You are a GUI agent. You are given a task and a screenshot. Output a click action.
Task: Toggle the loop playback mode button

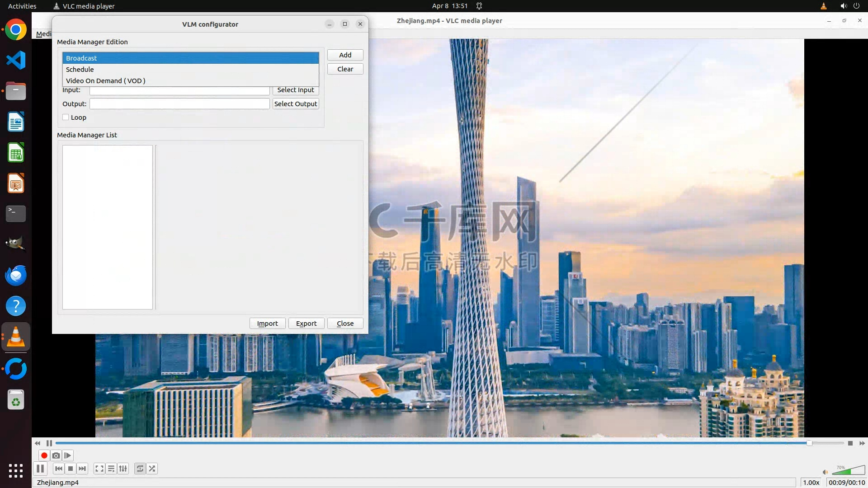tap(140, 469)
